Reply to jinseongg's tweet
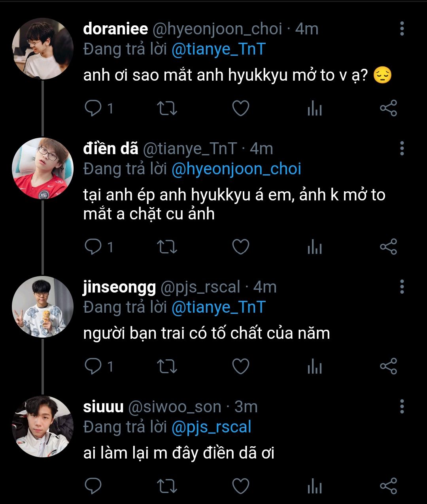427x504 pixels. (x=93, y=366)
